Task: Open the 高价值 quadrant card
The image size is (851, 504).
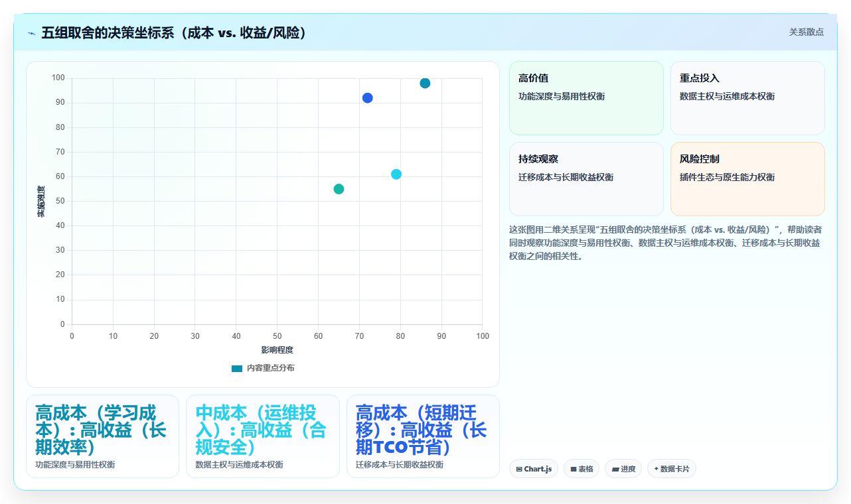Action: pyautogui.click(x=586, y=98)
